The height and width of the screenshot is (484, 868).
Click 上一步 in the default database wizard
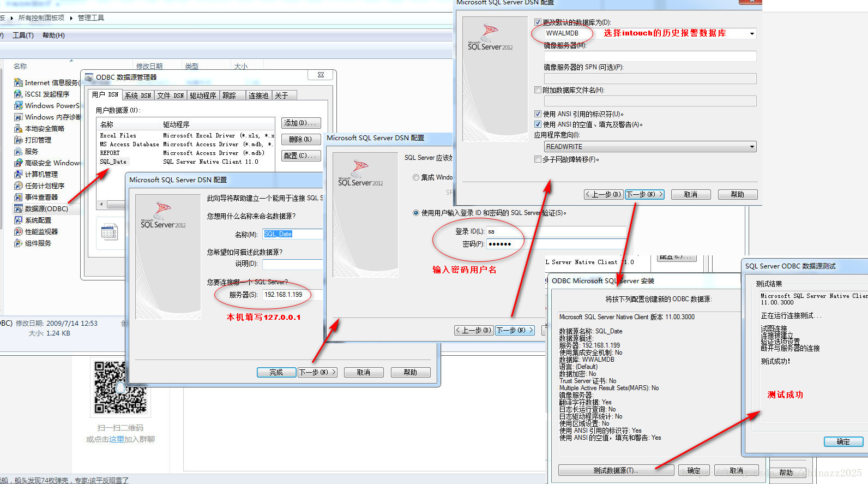604,194
